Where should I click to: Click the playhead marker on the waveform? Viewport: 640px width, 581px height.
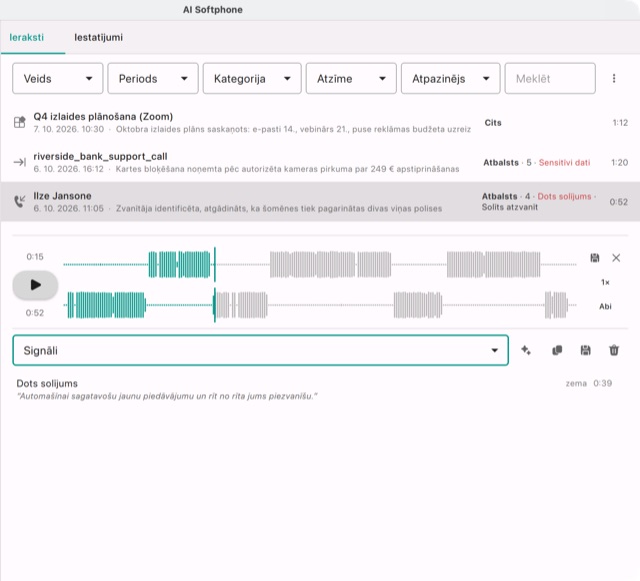pyautogui.click(x=215, y=285)
